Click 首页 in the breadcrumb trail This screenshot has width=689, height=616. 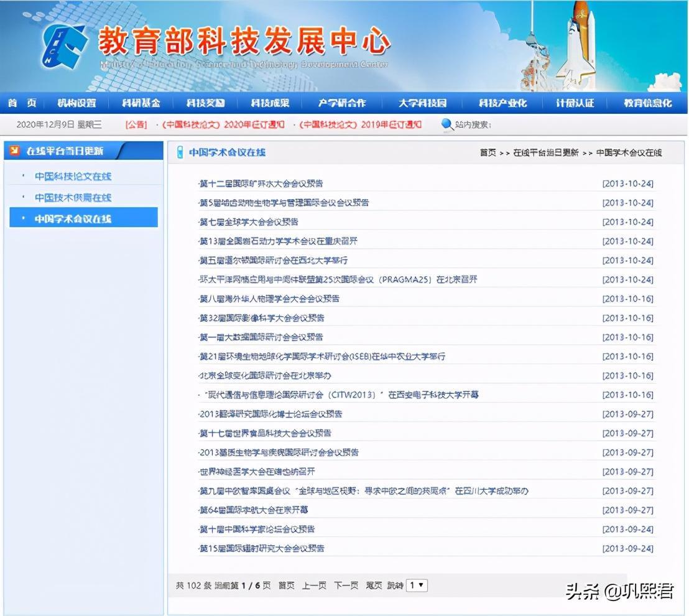click(x=488, y=152)
